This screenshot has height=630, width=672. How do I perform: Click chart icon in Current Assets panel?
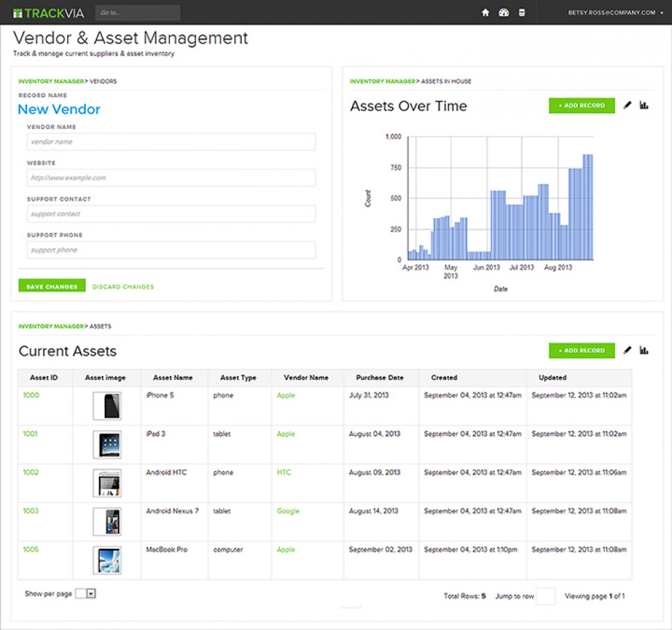point(644,351)
